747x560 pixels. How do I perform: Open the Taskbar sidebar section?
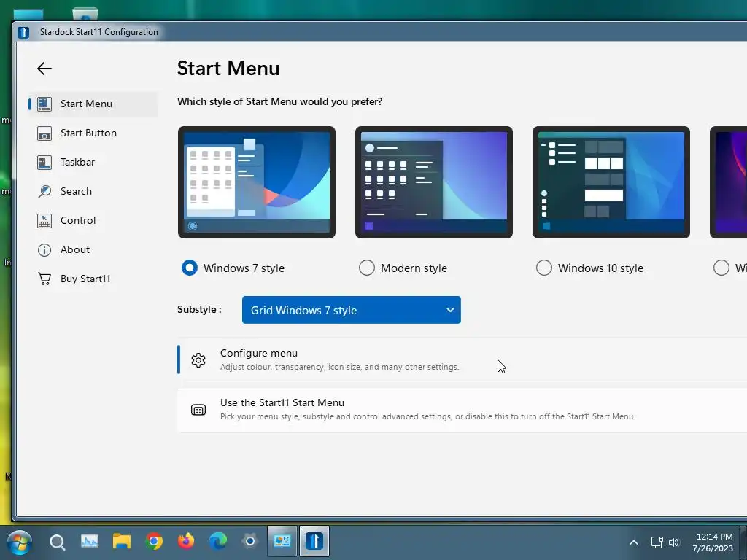[93, 162]
